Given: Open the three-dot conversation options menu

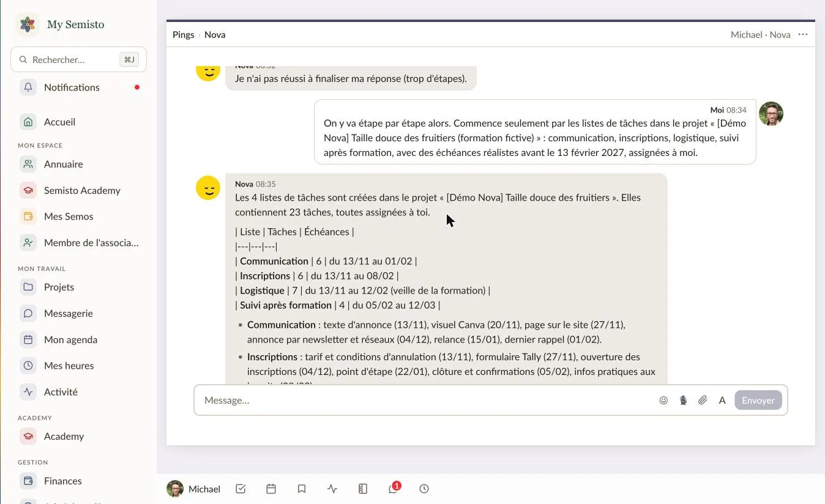Looking at the screenshot, I should [803, 34].
